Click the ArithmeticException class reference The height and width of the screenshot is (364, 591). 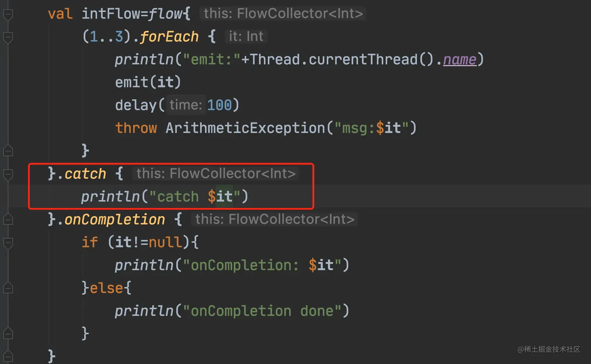tap(245, 128)
